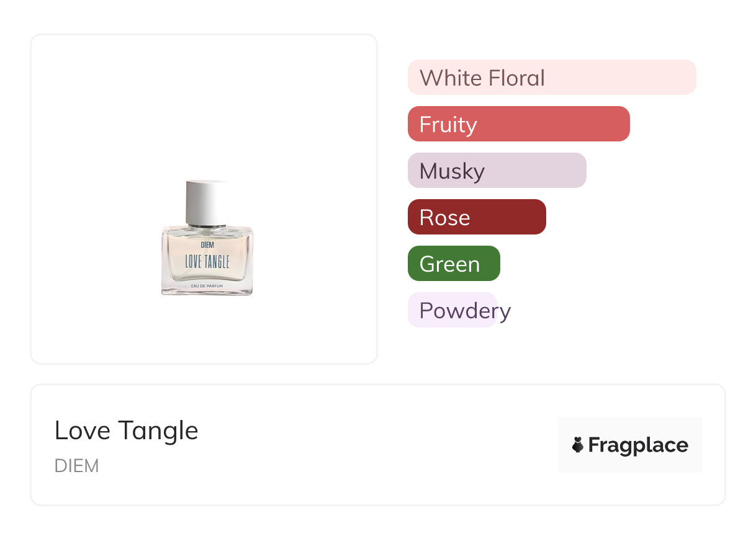756x536 pixels.
Task: Click the word "White Floral"
Action: click(482, 78)
